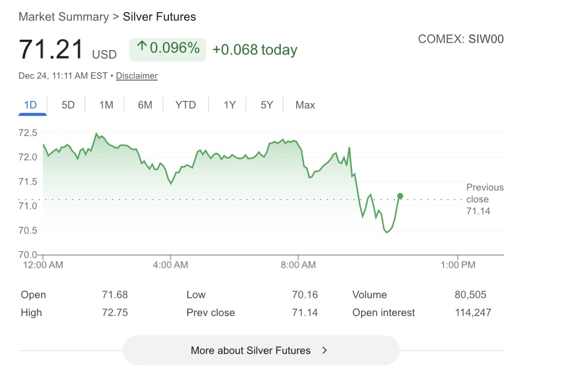Screen dimensions: 588x386
Task: Click the 8:00 AM axis label
Action: click(x=298, y=265)
